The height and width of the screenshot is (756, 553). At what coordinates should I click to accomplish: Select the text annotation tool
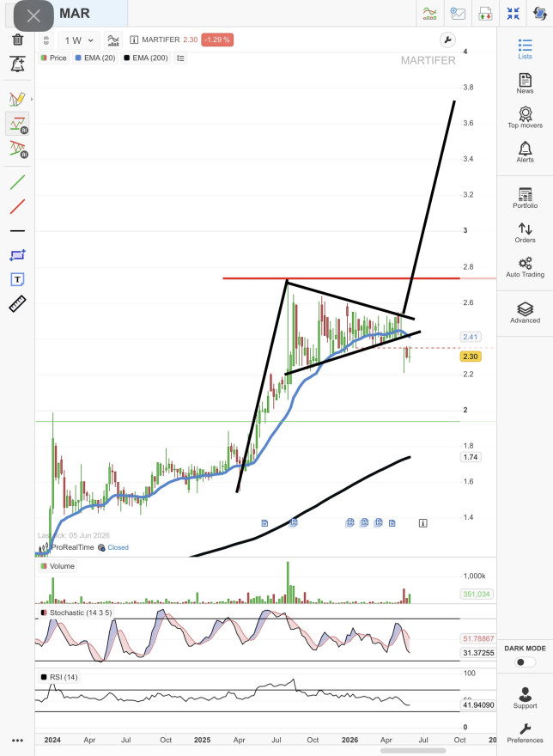click(x=18, y=279)
